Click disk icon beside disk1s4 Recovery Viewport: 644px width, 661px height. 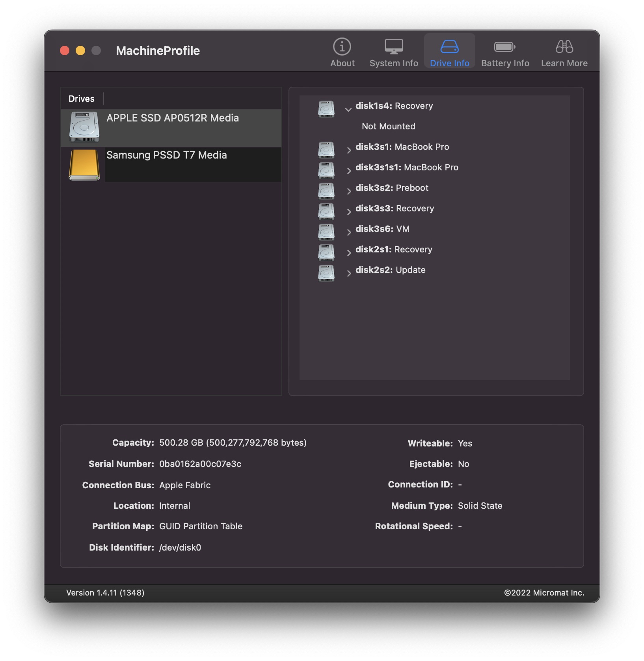coord(326,109)
